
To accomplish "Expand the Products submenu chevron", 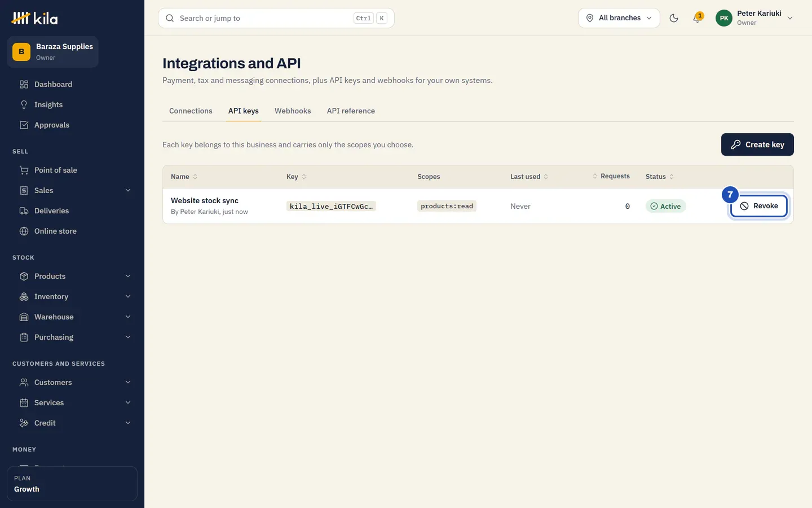I will 128,276.
